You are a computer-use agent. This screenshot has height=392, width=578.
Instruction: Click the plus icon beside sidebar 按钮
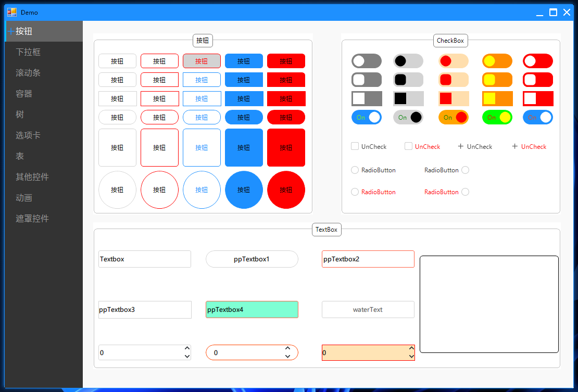tap(11, 31)
